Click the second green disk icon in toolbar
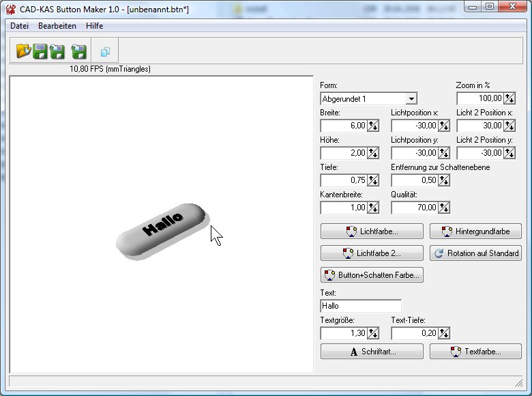 point(57,51)
